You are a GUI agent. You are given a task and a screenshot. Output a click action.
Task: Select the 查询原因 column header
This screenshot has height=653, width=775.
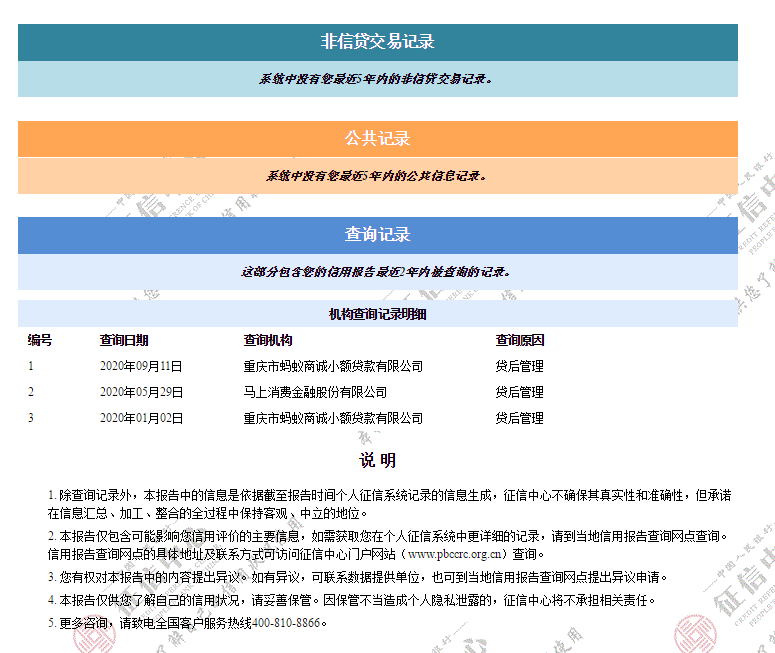[x=519, y=340]
